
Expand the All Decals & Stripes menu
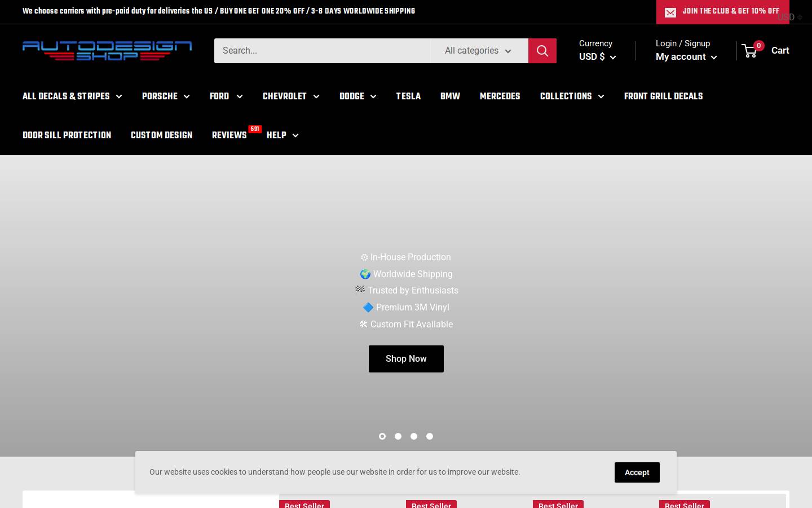click(72, 97)
